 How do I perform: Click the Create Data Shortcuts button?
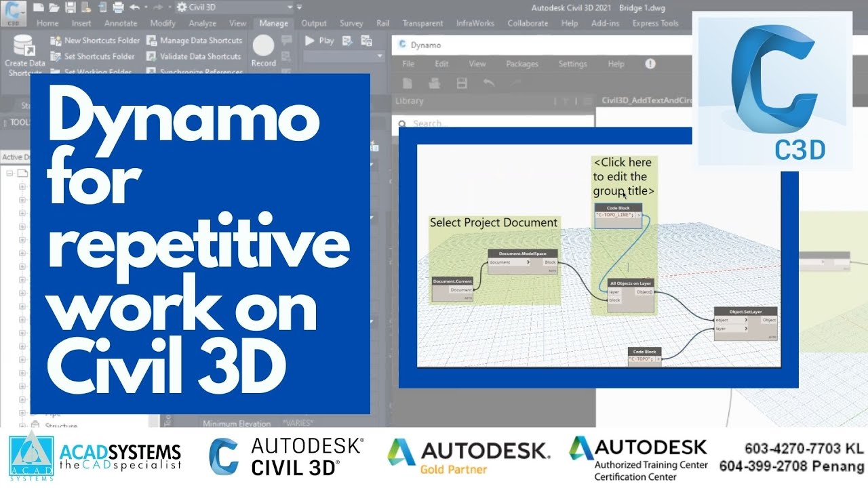(25, 54)
